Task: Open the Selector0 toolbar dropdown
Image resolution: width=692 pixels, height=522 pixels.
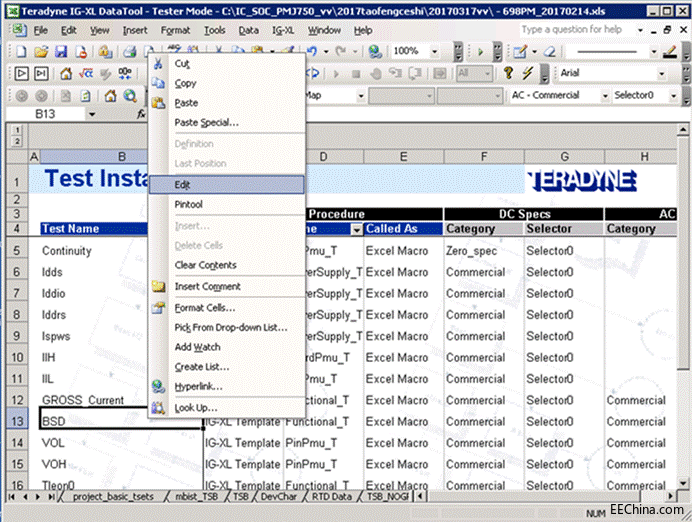Action: click(673, 95)
